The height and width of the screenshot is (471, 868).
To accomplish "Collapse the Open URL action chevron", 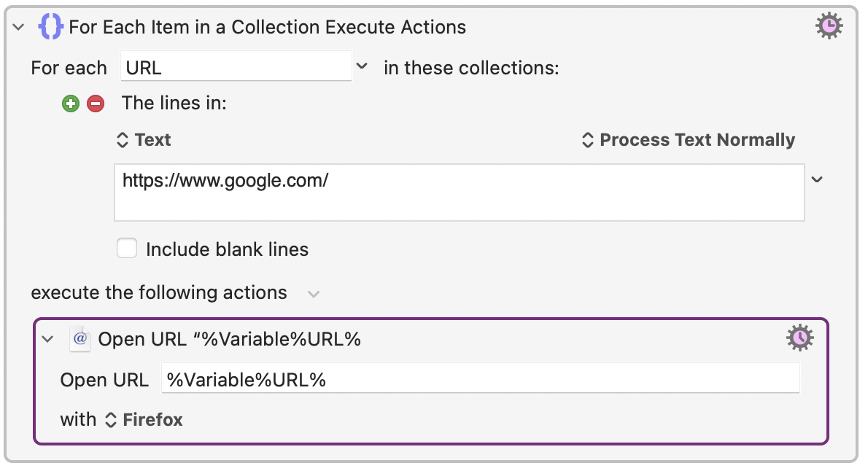I will point(48,339).
